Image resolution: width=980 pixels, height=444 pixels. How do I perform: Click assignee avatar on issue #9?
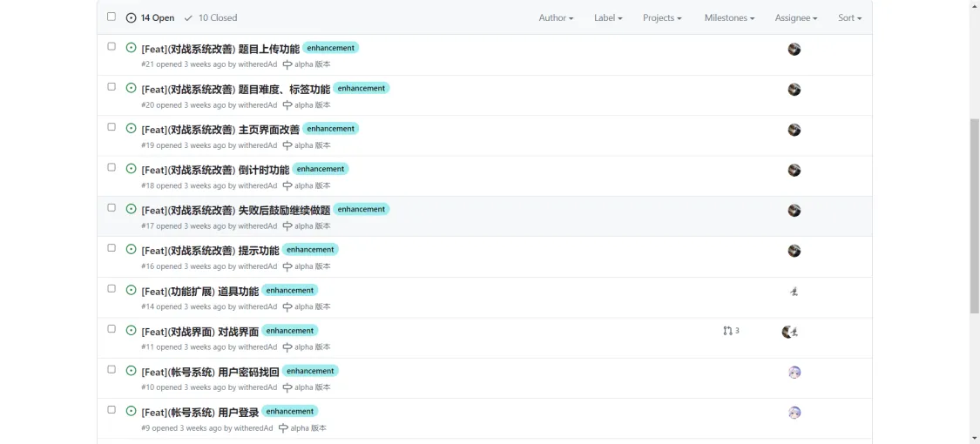[794, 412]
